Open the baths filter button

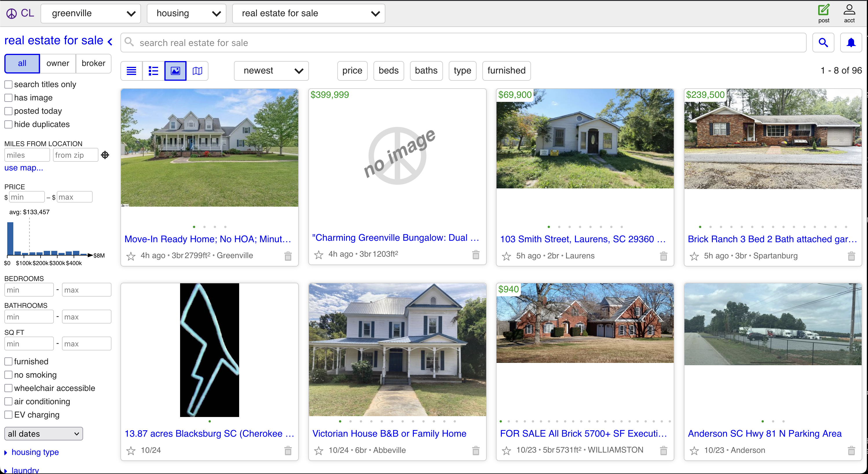426,71
